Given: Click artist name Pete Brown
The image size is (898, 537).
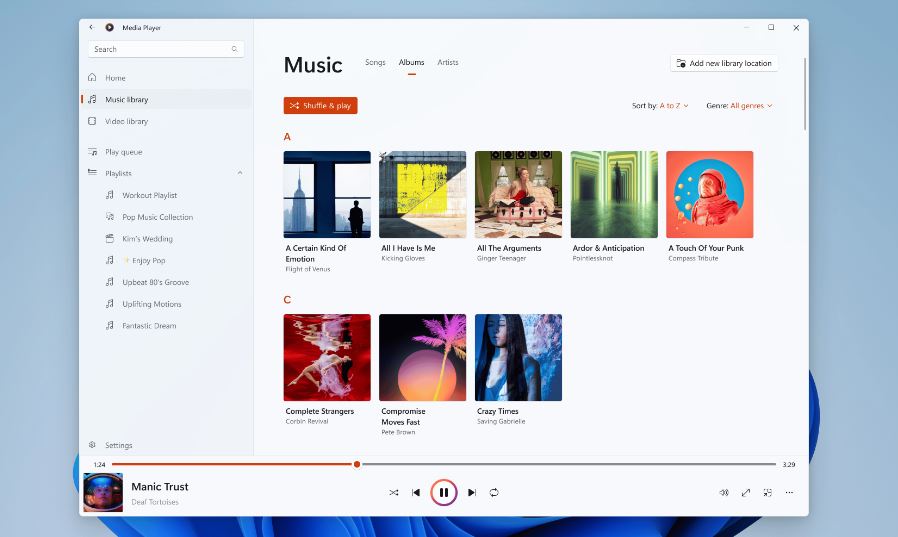Looking at the screenshot, I should pyautogui.click(x=398, y=432).
